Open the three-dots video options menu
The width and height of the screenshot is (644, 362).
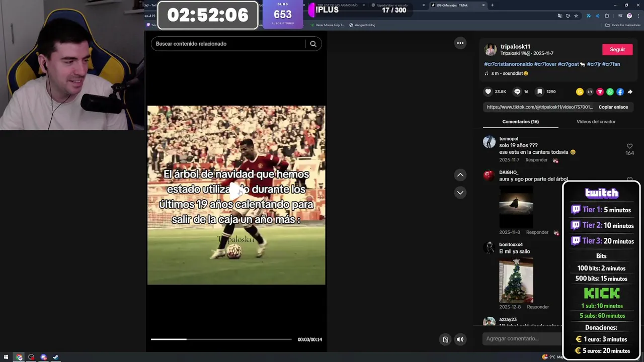pos(460,43)
